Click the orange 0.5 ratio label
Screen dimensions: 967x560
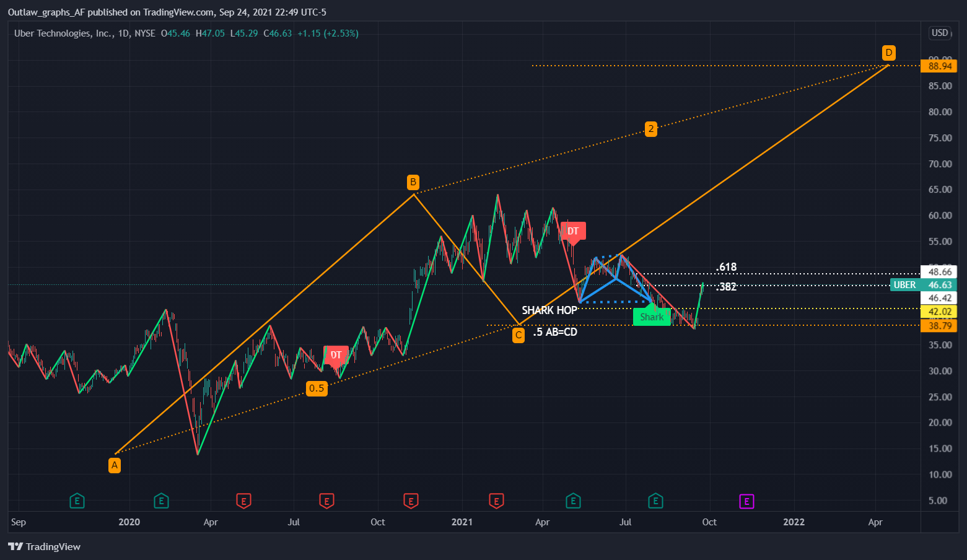pos(317,388)
